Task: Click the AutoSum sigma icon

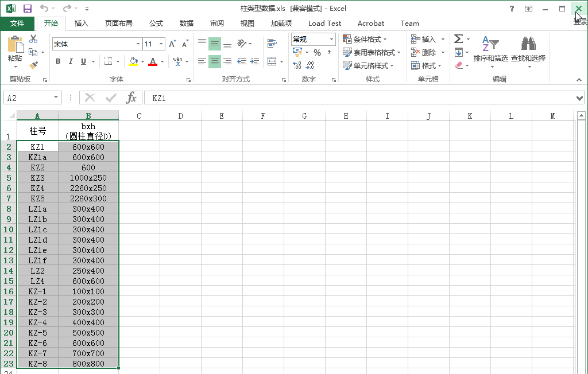Action: coord(458,39)
